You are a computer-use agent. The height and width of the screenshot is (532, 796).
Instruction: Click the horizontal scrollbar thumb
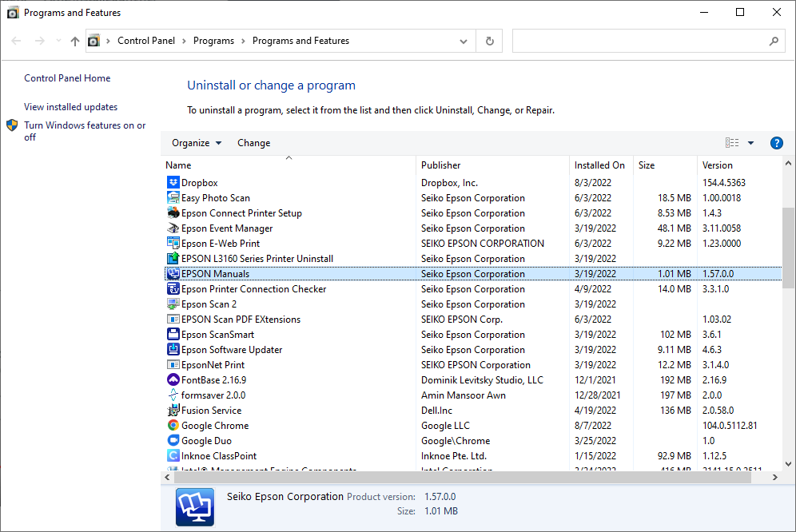(463, 477)
